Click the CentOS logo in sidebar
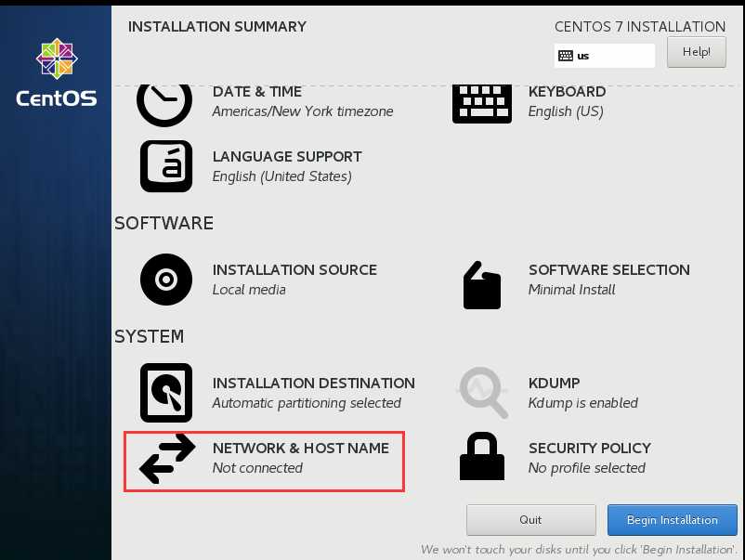The width and height of the screenshot is (745, 560). click(57, 72)
